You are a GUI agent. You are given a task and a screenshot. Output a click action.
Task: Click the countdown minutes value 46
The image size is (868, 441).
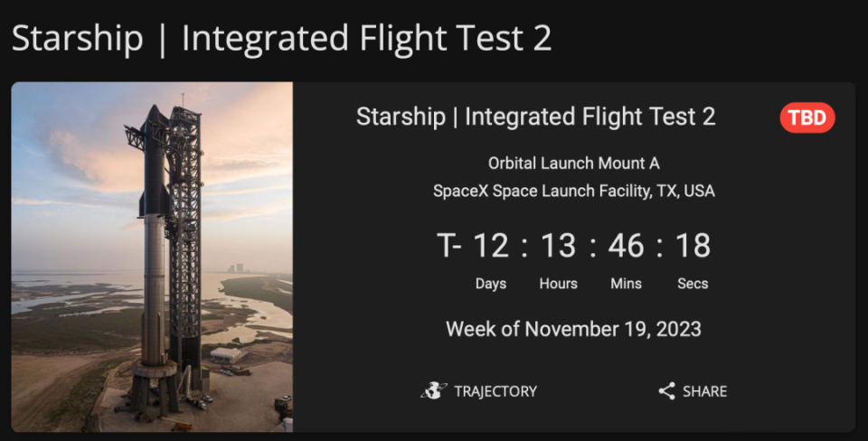tap(626, 246)
